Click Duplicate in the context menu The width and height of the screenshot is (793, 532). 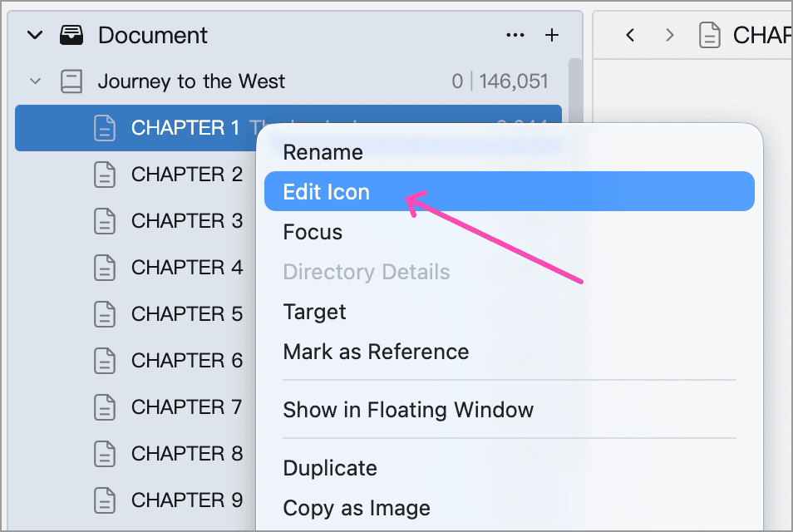click(x=330, y=468)
